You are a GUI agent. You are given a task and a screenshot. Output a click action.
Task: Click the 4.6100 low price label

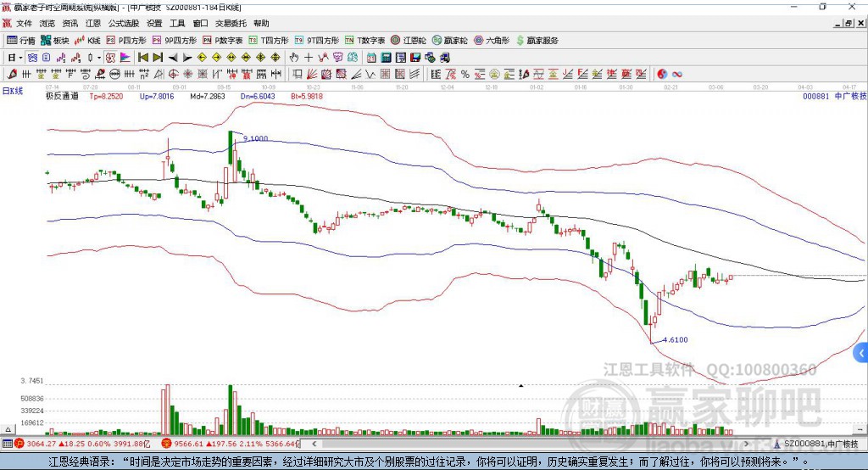click(x=676, y=339)
